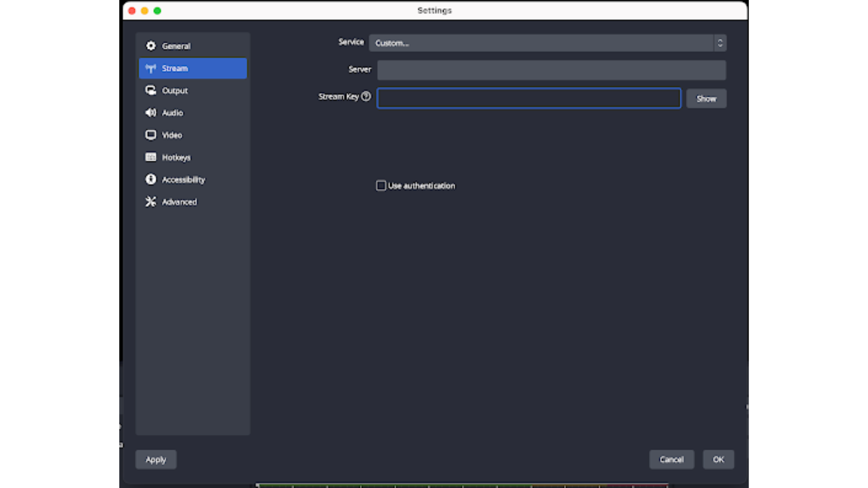
Task: Open the Service dropdown showing Custom
Action: point(541,43)
